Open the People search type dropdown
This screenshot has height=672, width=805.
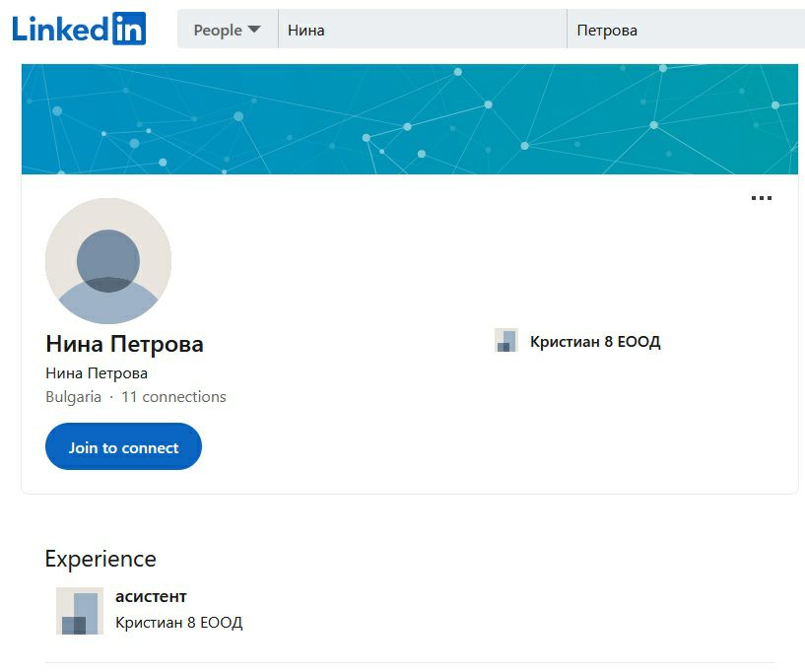(227, 30)
